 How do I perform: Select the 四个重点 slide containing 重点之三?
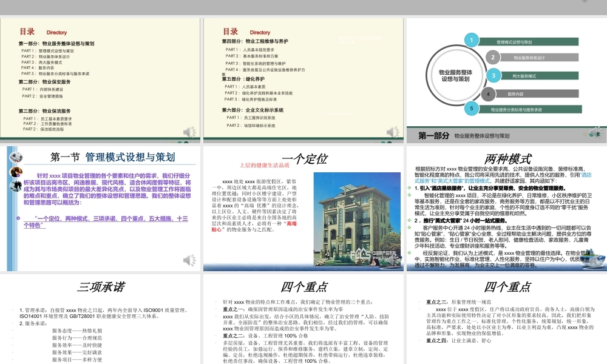tap(507, 319)
